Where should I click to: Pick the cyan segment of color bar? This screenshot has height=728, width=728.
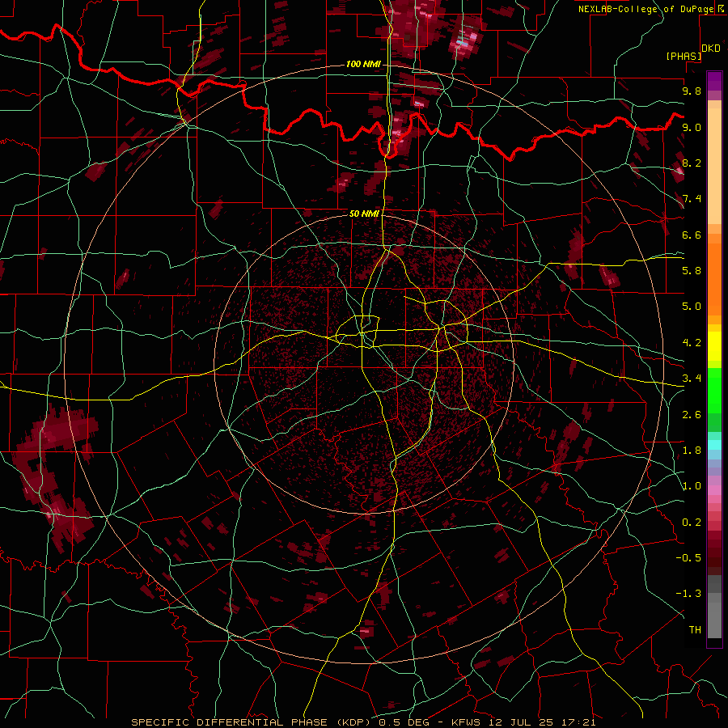pos(714,445)
